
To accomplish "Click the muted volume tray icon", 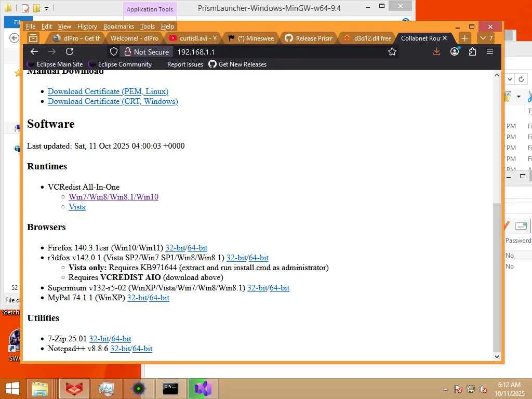I will [483, 389].
